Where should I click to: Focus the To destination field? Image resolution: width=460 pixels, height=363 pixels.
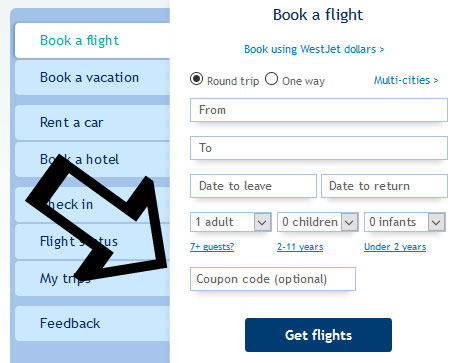click(x=319, y=148)
